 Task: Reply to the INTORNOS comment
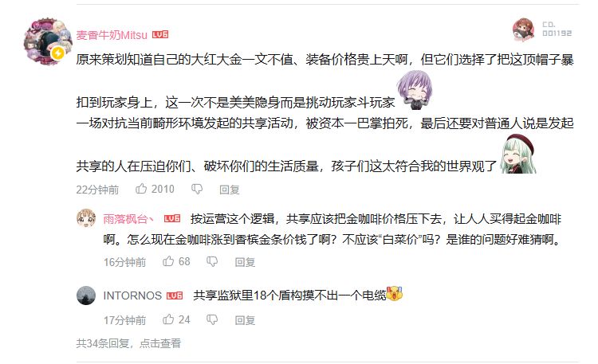[x=245, y=320]
